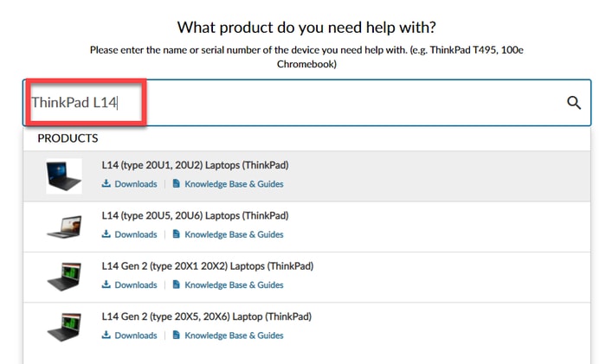606x364 pixels.
Task: Click download icon for L14 20U1, 20U2
Action: pos(106,184)
